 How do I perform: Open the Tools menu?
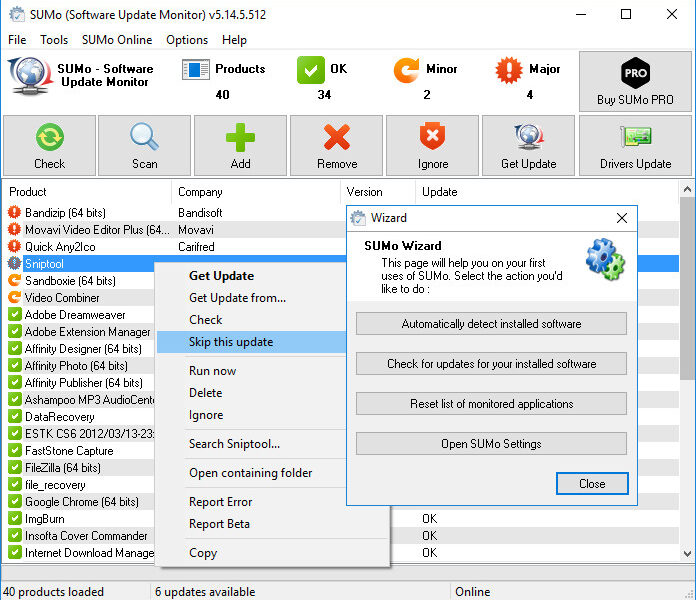tap(54, 40)
